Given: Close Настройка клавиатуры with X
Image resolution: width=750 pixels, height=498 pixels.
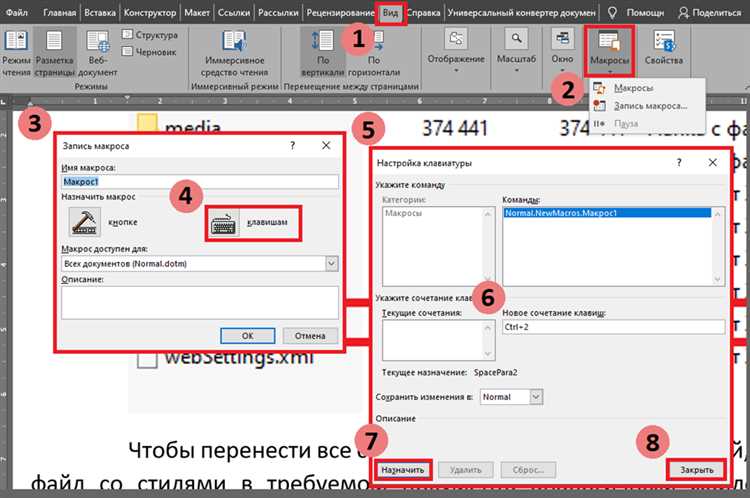Looking at the screenshot, I should click(x=713, y=163).
